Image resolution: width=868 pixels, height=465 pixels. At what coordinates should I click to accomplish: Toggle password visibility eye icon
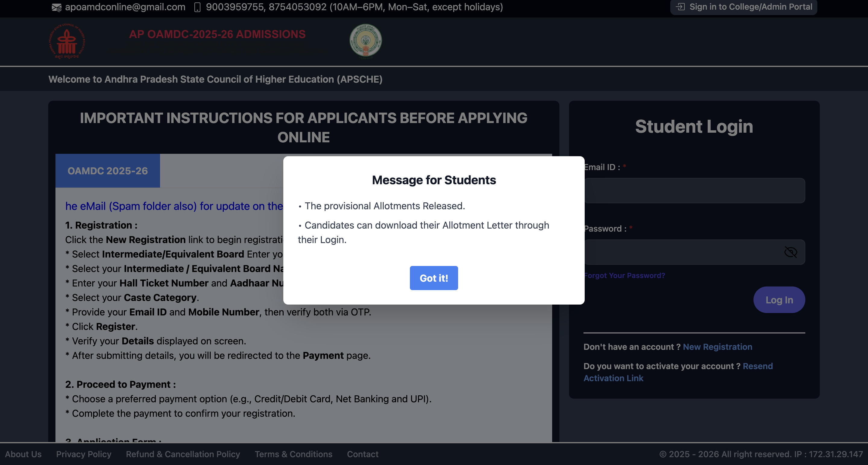[790, 252]
